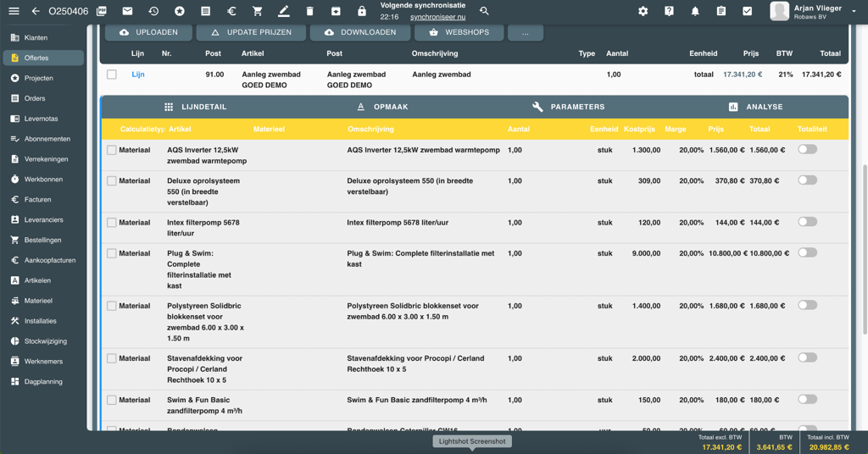Open the more options '...' button

click(526, 33)
